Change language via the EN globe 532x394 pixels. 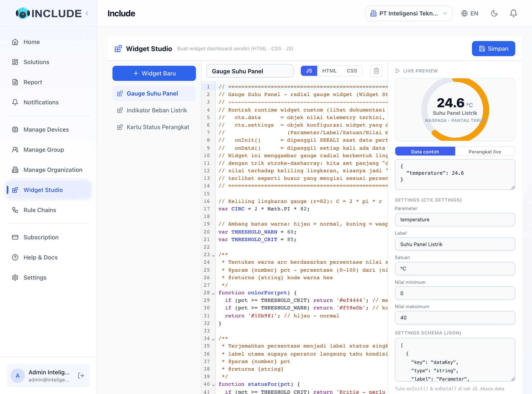[x=470, y=13]
